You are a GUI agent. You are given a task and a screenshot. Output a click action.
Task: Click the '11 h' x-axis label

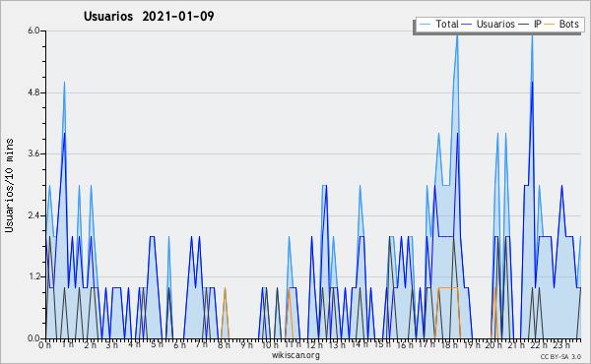[293, 344]
